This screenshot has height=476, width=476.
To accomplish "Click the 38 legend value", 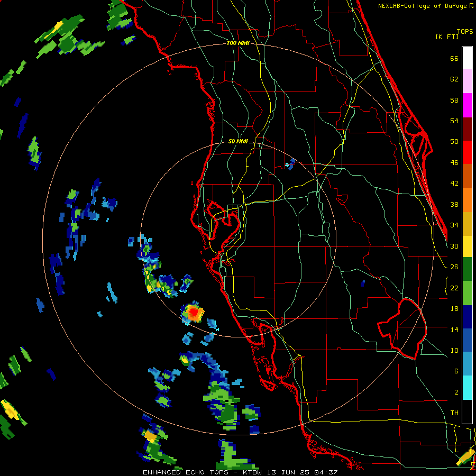I will tap(454, 204).
